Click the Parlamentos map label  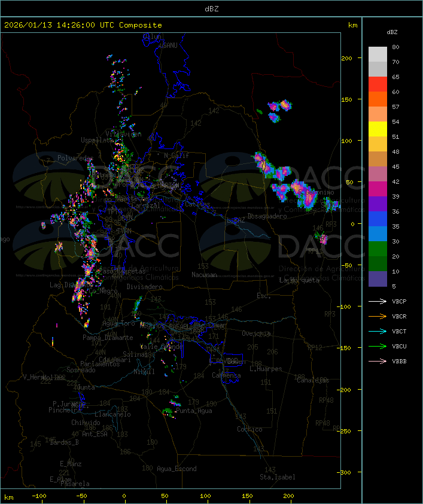point(100,364)
